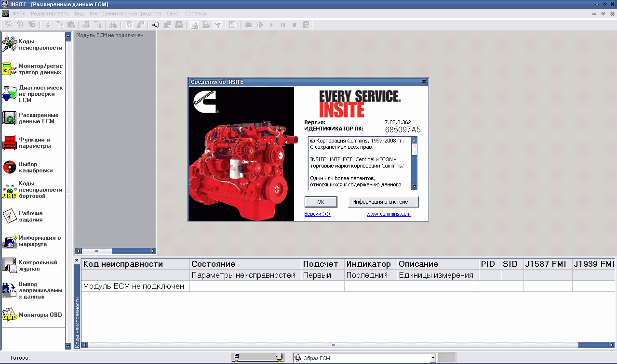This screenshot has width=617, height=364.
Task: Open the www.cummins.com link
Action: [x=389, y=214]
